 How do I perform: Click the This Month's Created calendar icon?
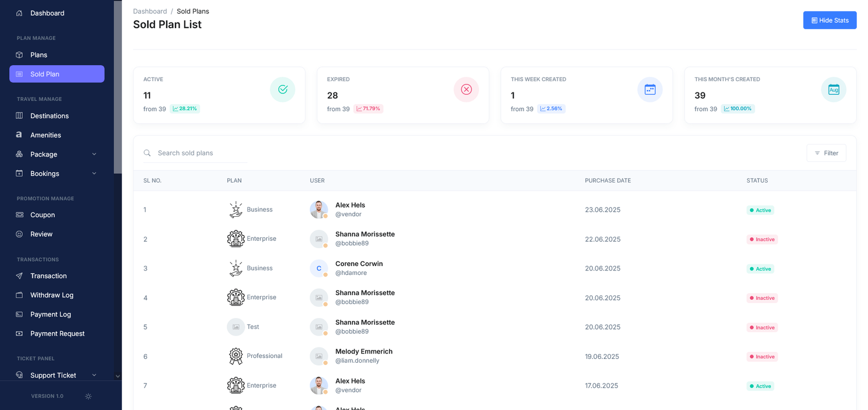click(x=833, y=90)
